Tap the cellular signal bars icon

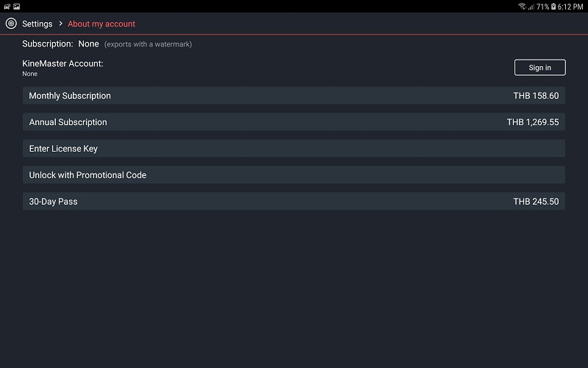[531, 6]
